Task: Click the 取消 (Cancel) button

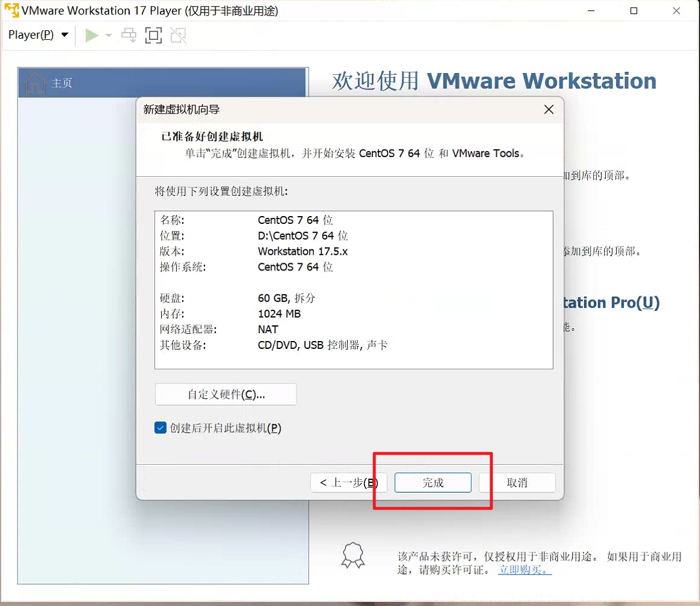Action: pos(517,483)
